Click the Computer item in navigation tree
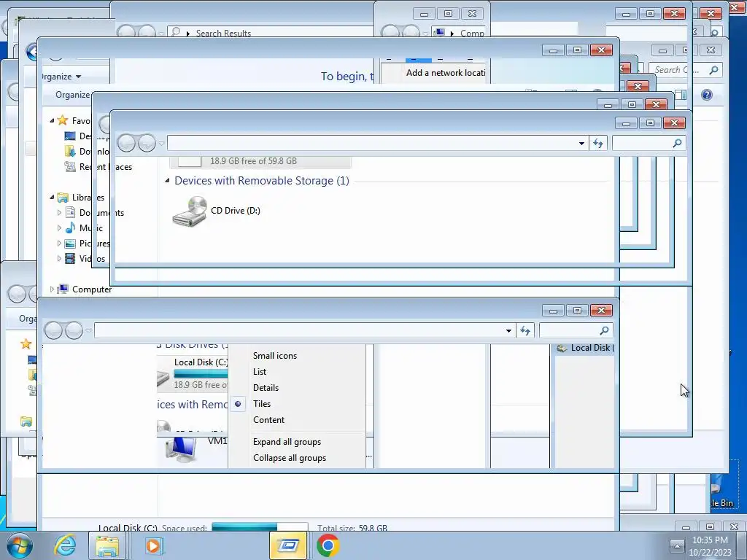The height and width of the screenshot is (560, 747). click(91, 289)
